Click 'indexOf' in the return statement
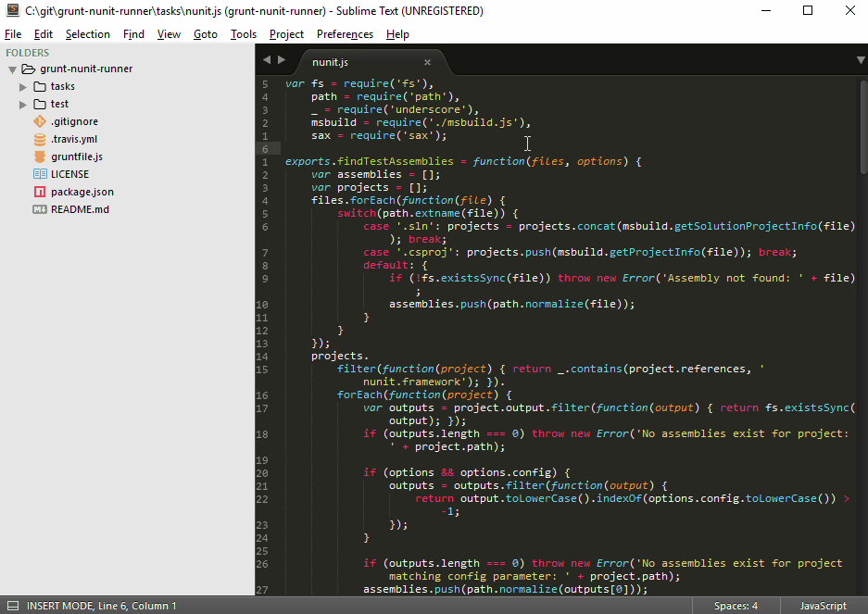 click(x=619, y=498)
